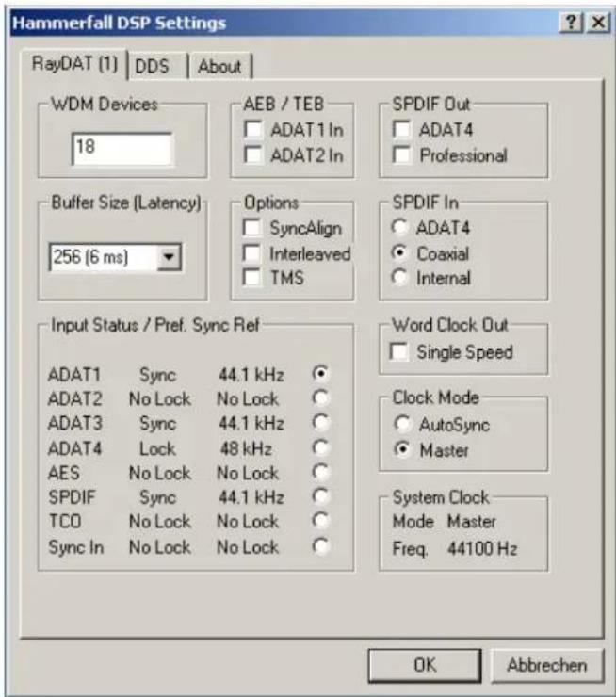
Task: Choose SPDIF as preferred sync reference
Action: [x=320, y=496]
